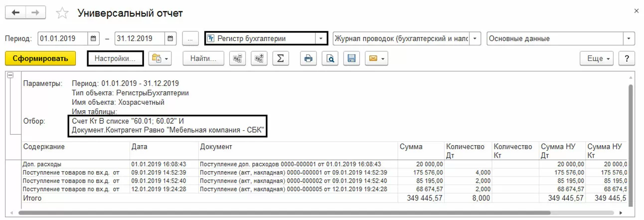Click date cell 01.01.2019 16:08:43
Image resolution: width=644 pixels, height=220 pixels.
point(164,164)
